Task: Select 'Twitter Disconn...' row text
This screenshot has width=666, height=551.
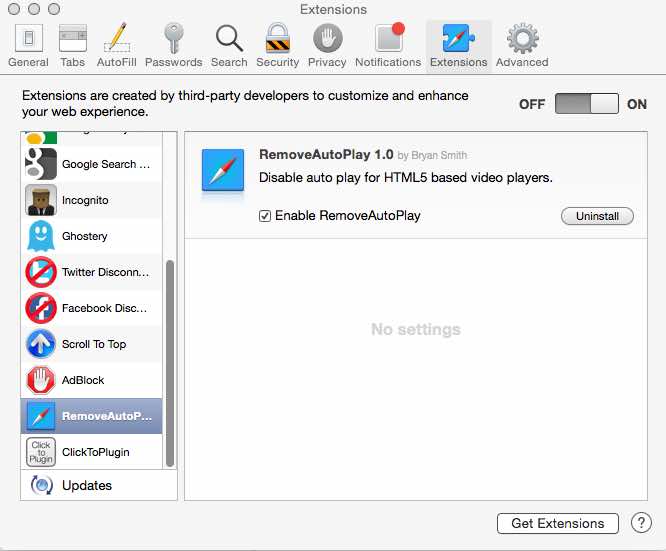Action: pyautogui.click(x=105, y=272)
